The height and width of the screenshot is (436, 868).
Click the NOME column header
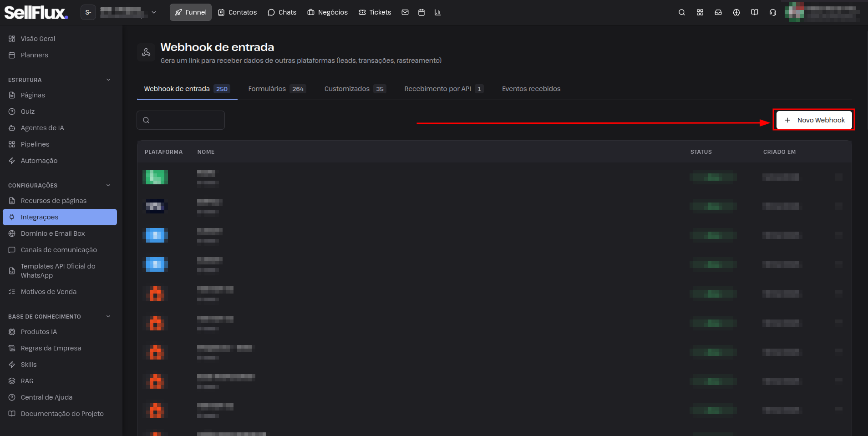coord(206,152)
